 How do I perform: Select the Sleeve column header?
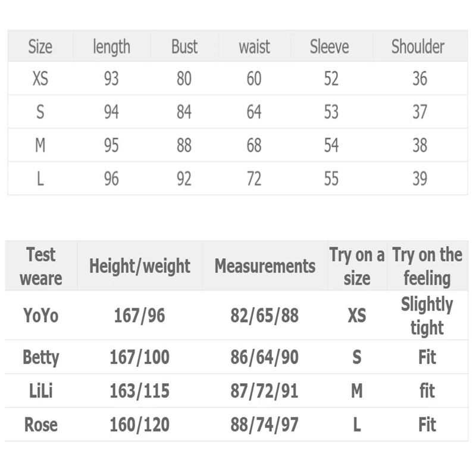[x=330, y=46]
